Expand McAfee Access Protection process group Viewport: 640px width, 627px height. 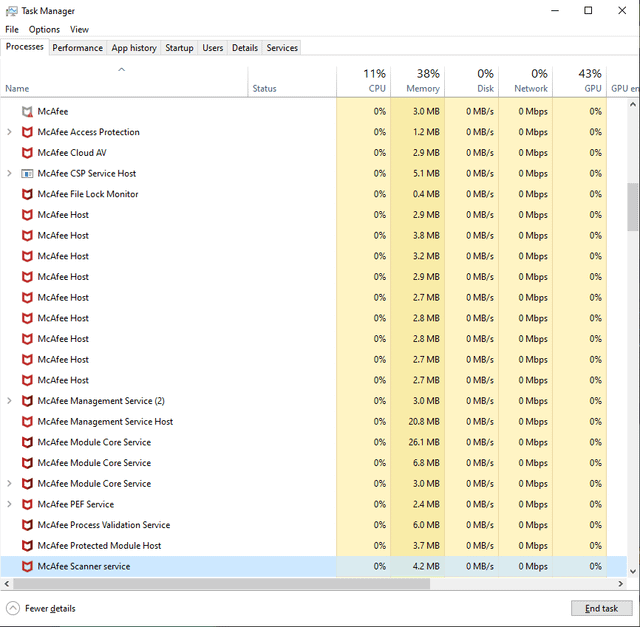pyautogui.click(x=9, y=132)
